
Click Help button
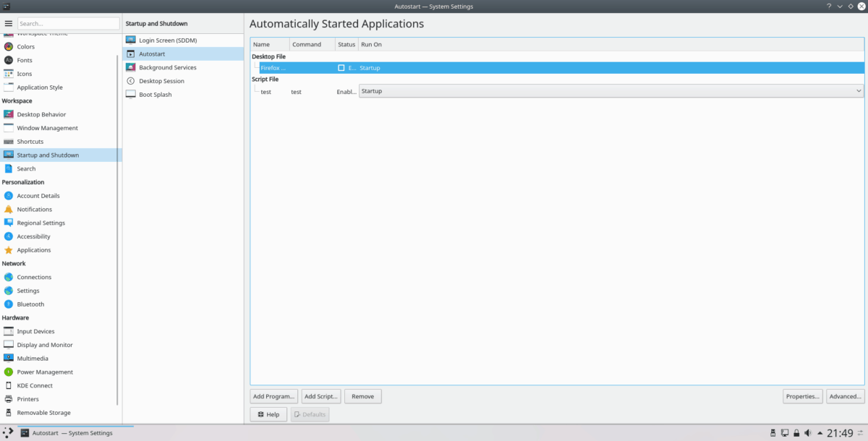[x=268, y=414]
